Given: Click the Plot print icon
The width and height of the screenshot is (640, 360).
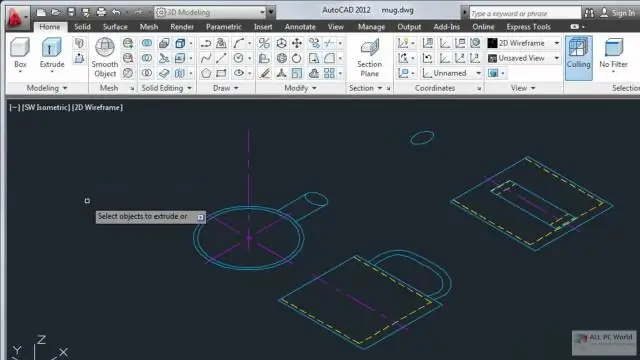Looking at the screenshot, I should pos(101,12).
